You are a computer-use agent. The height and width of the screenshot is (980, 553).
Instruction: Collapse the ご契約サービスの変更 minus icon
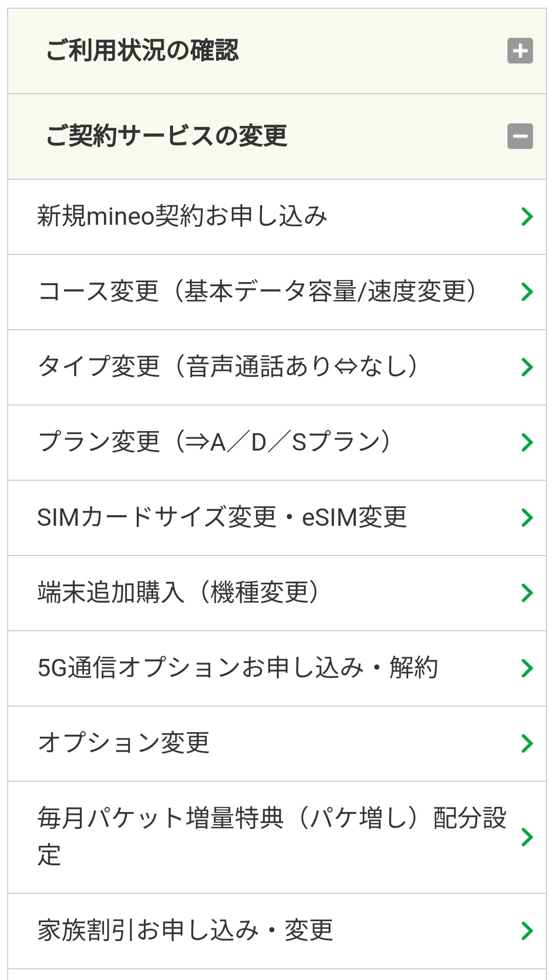point(520,136)
